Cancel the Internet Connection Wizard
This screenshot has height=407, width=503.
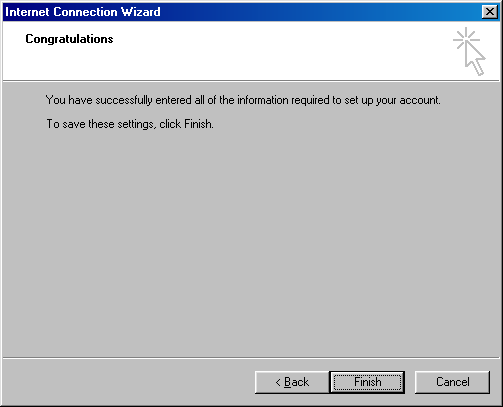(452, 382)
